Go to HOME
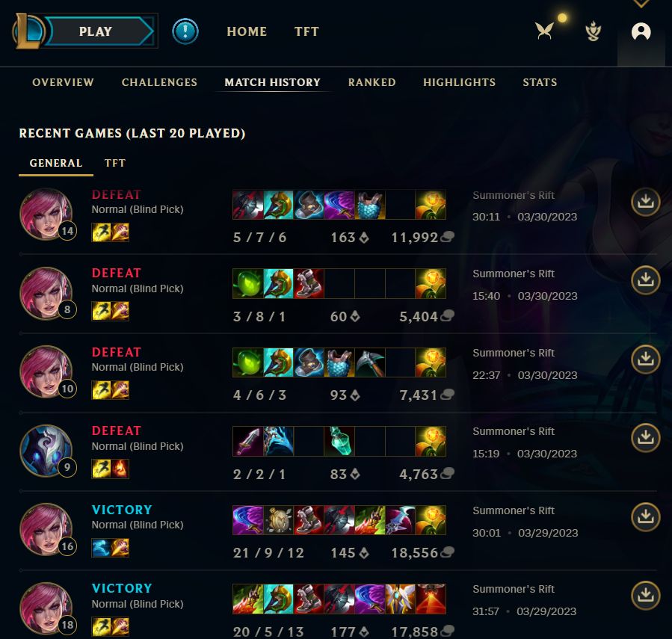 pyautogui.click(x=247, y=31)
